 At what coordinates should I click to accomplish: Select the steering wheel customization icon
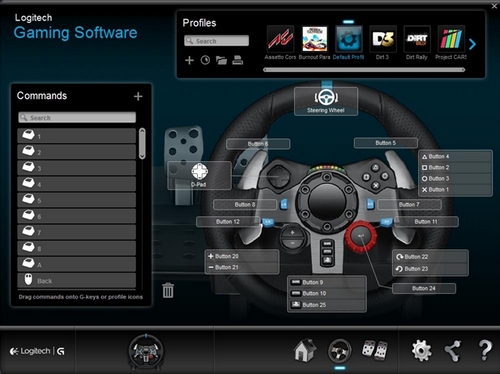tap(340, 351)
